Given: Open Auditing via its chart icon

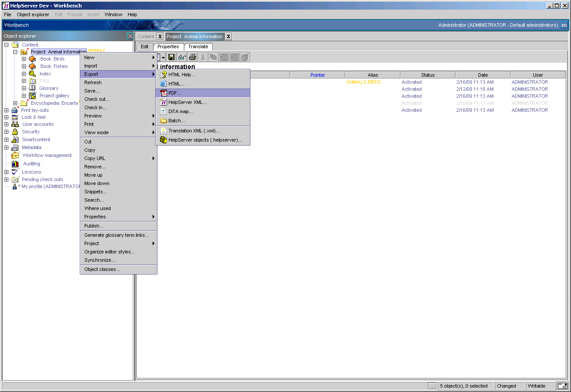Looking at the screenshot, I should click(14, 163).
